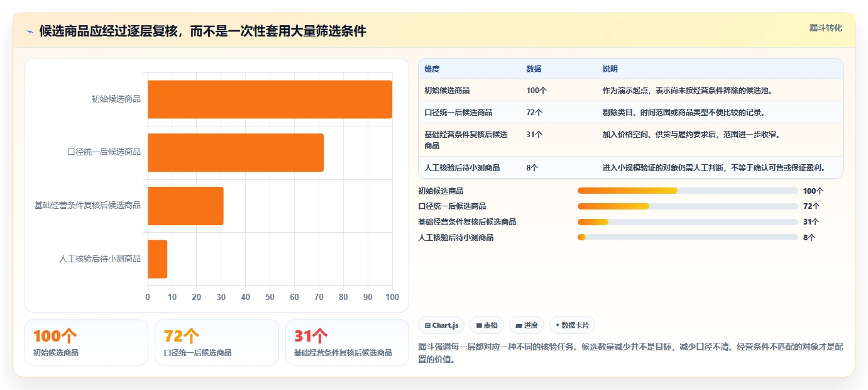
Task: Select the 数据卡片 chip
Action: (572, 325)
